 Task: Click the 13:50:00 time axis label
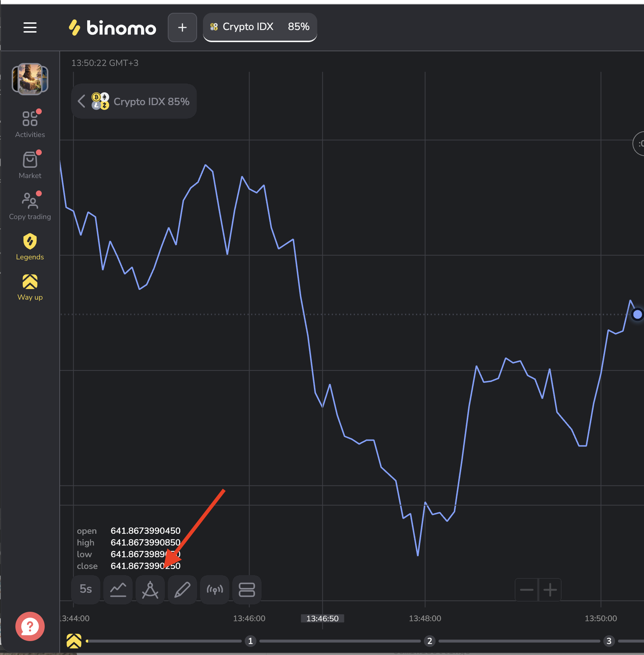tap(601, 618)
